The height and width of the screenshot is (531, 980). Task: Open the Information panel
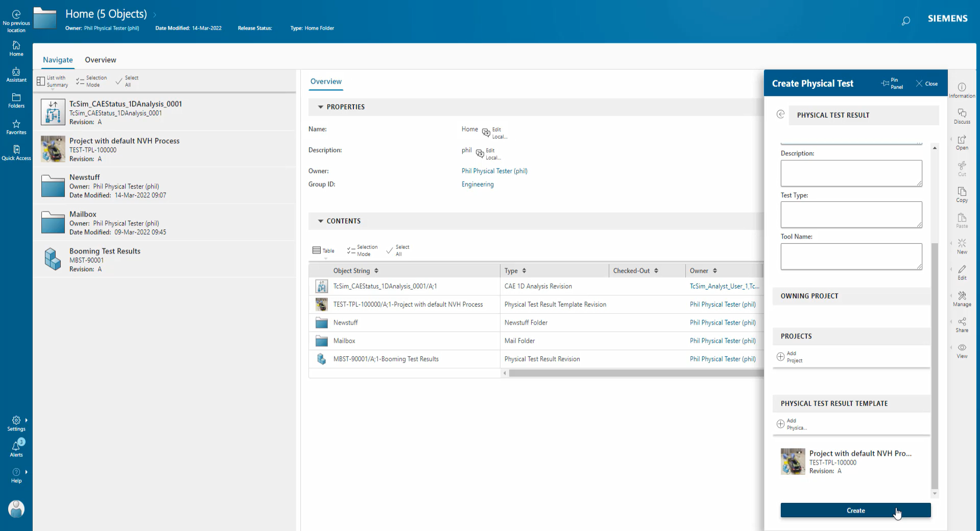pos(962,89)
